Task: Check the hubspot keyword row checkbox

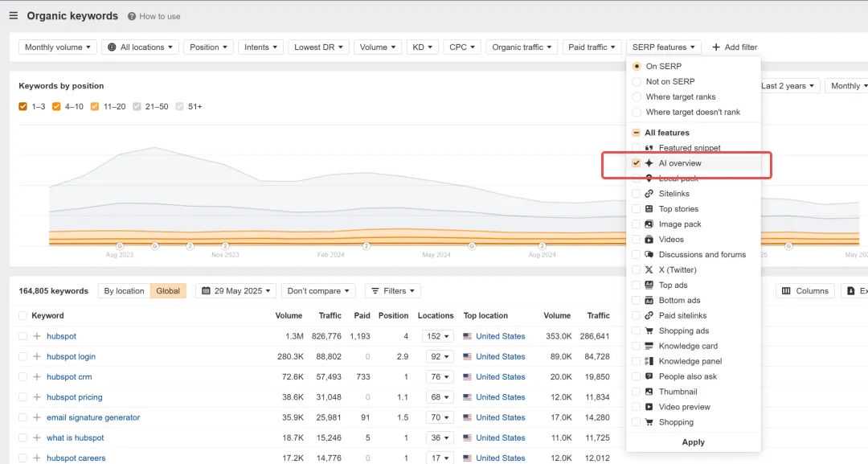Action: tap(23, 336)
